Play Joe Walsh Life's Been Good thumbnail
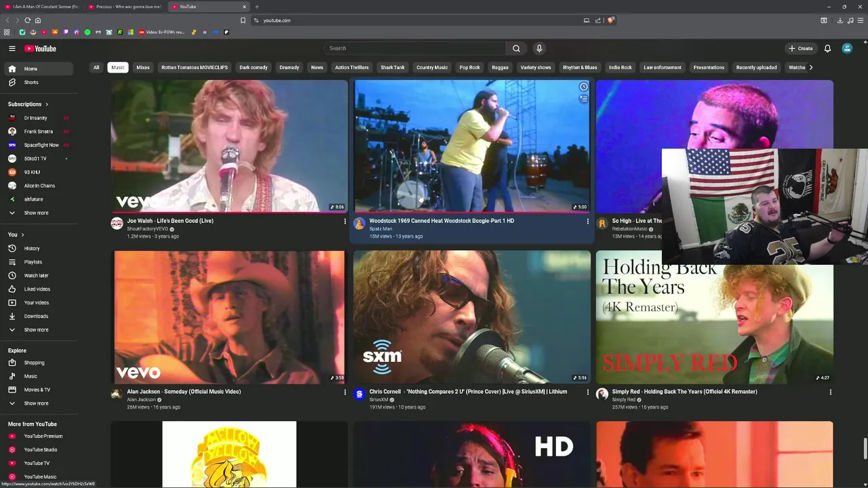Screen dimensions: 868x488 229,146
